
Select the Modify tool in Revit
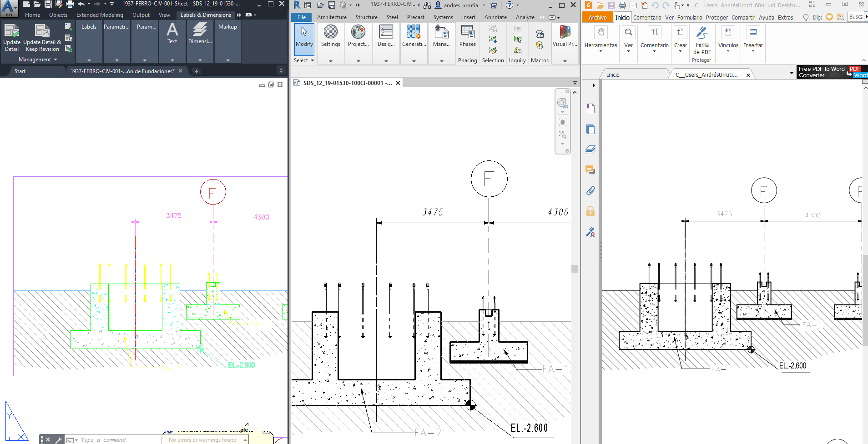tap(303, 39)
